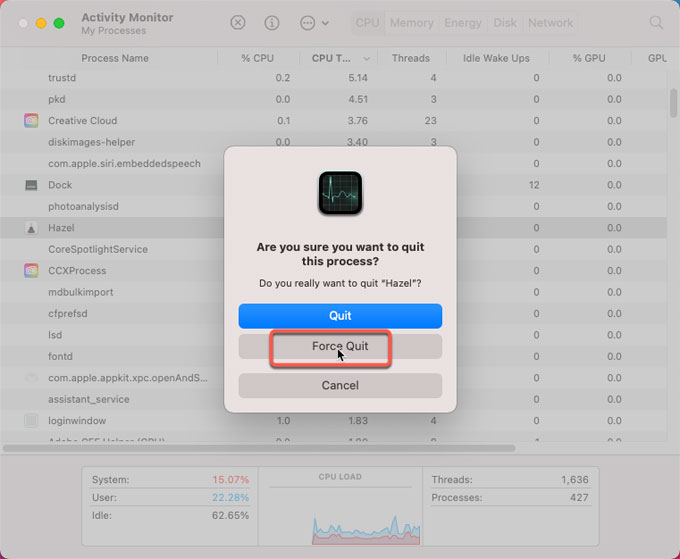Switch to the Network tab
Image resolution: width=680 pixels, height=559 pixels.
point(550,23)
